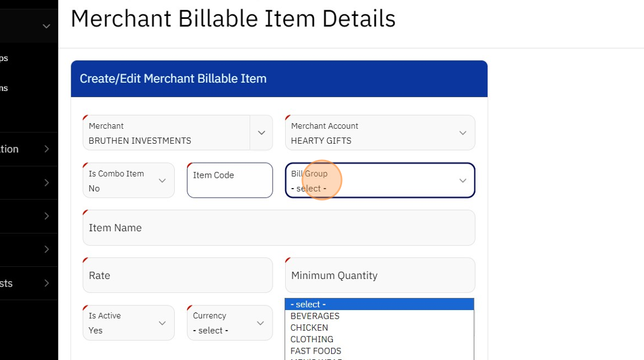Select BEVERAGES from the Bill Group list
Viewport: 644px width, 360px height.
315,316
